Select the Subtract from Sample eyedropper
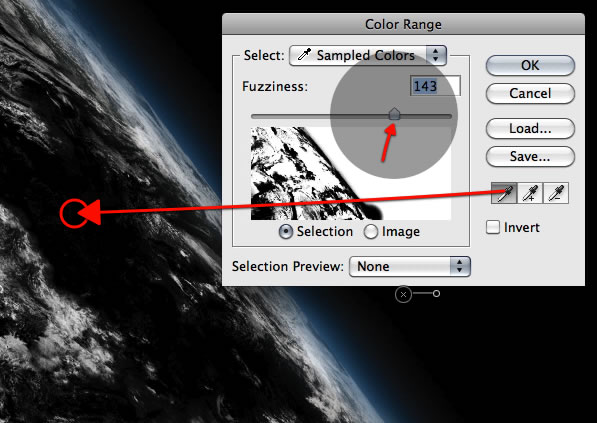Viewport: 597px width, 423px height. coord(555,193)
